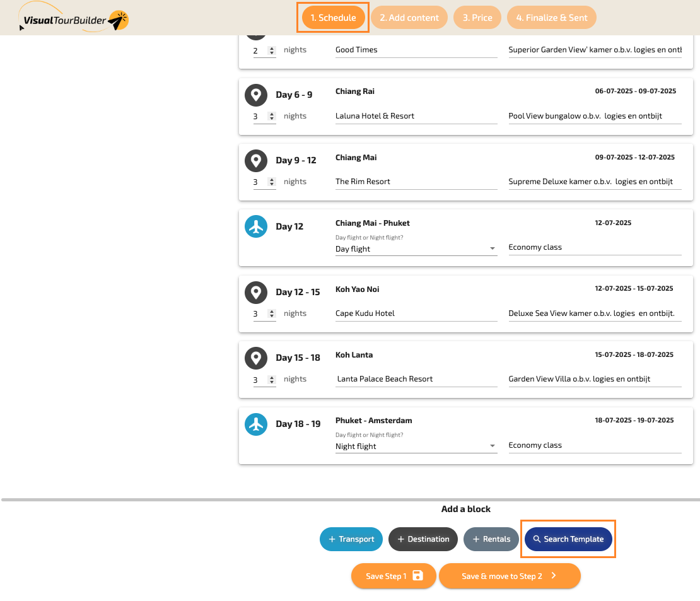Viewport: 700px width, 601px height.
Task: Open Search Template
Action: coord(568,539)
